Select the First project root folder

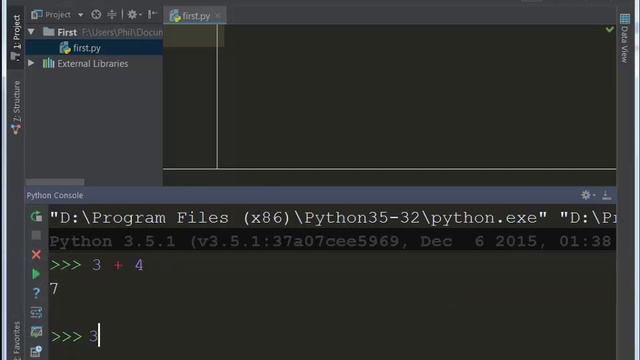coord(67,32)
